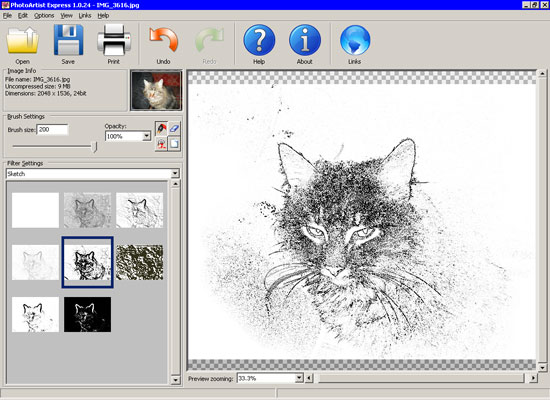Viewport: 550px width, 400px height.
Task: Click the brush size slider handle
Action: 94,146
